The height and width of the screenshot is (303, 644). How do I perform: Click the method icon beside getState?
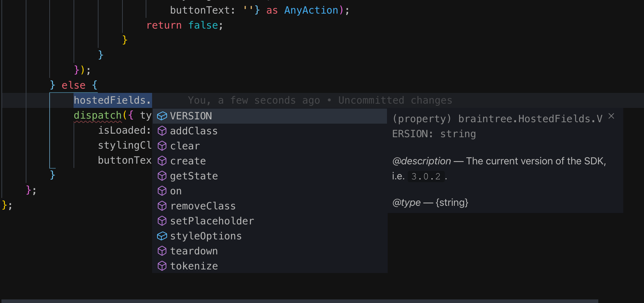point(162,176)
